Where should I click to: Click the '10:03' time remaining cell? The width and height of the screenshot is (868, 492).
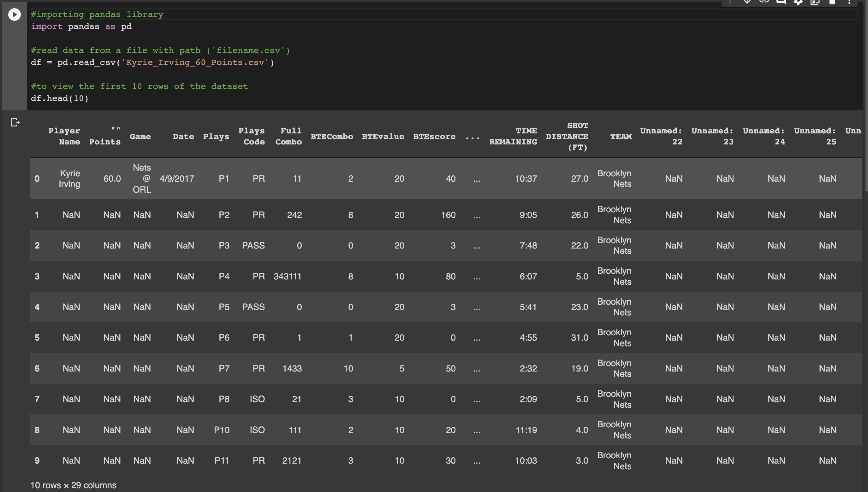pos(526,460)
